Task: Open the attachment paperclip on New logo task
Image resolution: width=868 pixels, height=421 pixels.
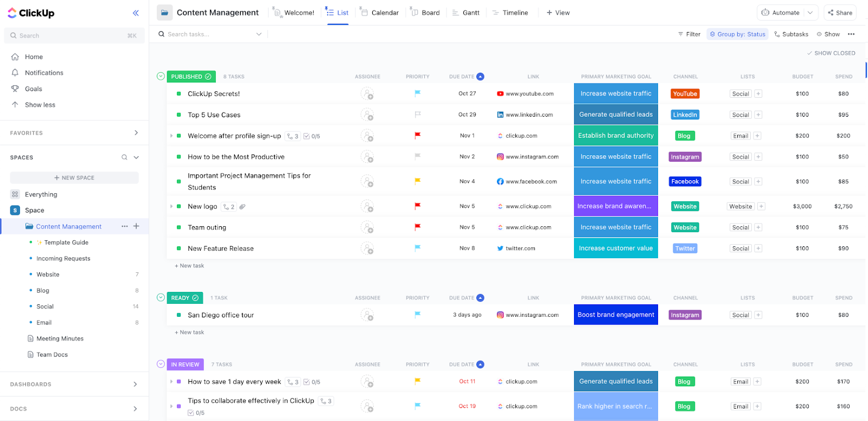Action: click(242, 207)
